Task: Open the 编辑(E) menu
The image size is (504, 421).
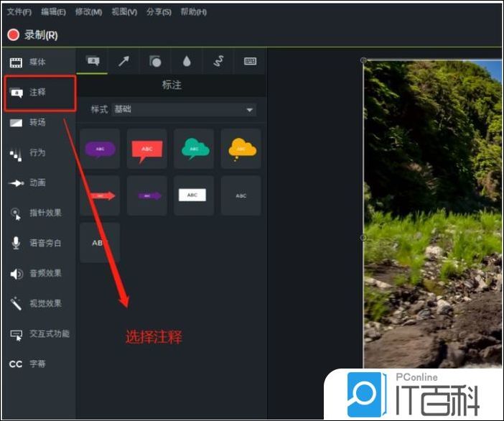Action: (x=53, y=12)
